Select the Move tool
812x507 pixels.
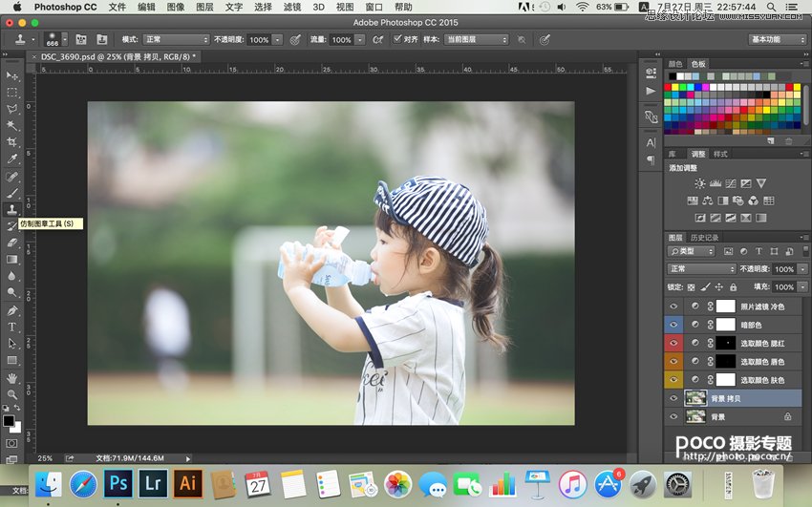(x=11, y=76)
